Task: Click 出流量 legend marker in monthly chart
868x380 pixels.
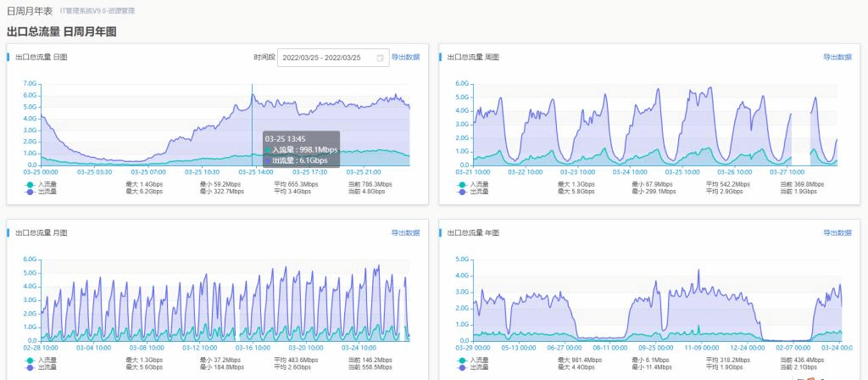Action: (32, 367)
